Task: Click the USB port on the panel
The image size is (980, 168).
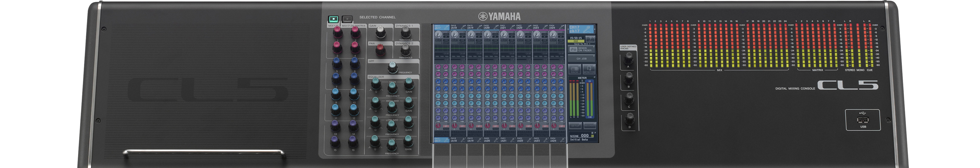Action: point(862,120)
